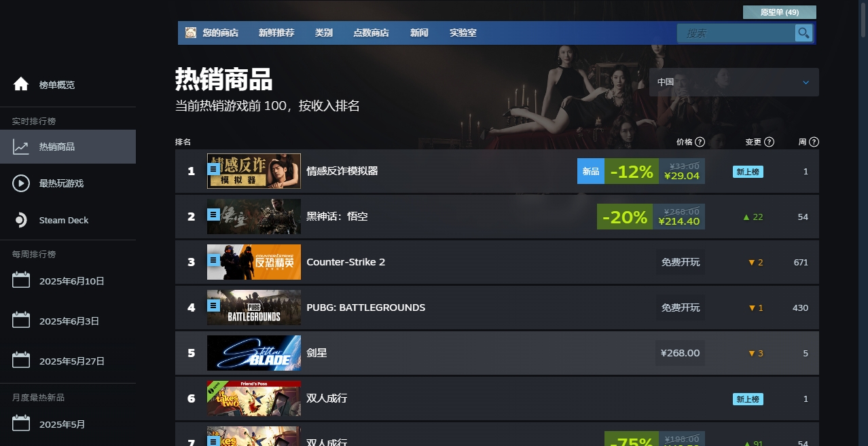Click the search magnifier button
868x446 pixels.
click(803, 33)
